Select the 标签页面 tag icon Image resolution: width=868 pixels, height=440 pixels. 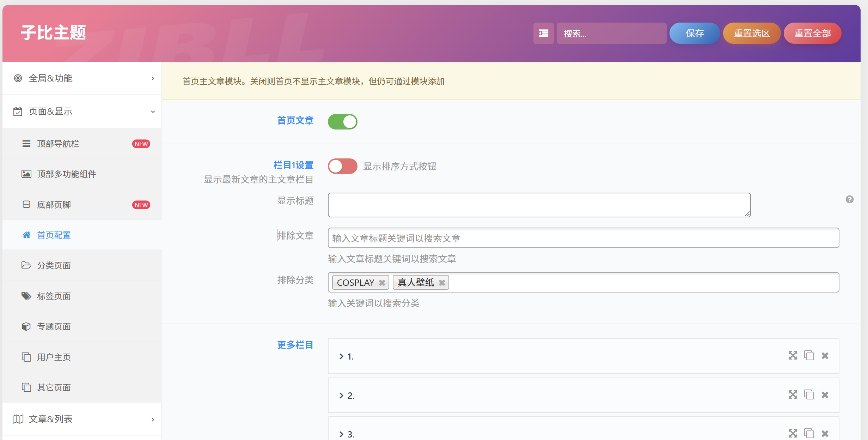click(26, 296)
